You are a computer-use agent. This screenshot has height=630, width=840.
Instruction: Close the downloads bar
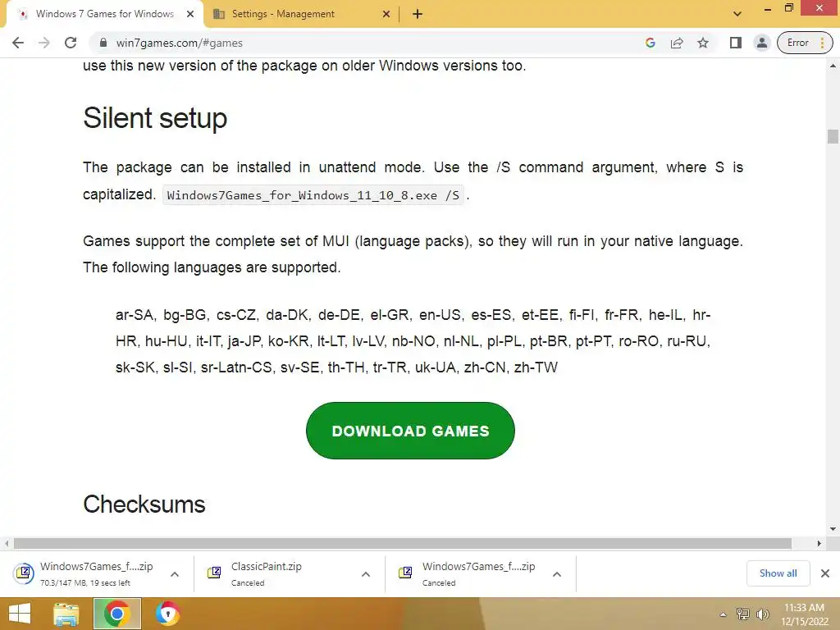(x=825, y=573)
